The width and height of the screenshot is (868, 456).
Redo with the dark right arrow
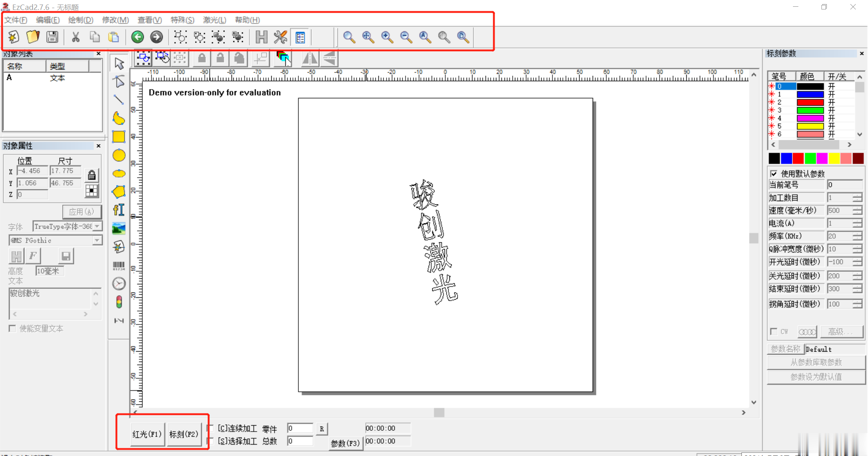pyautogui.click(x=156, y=37)
